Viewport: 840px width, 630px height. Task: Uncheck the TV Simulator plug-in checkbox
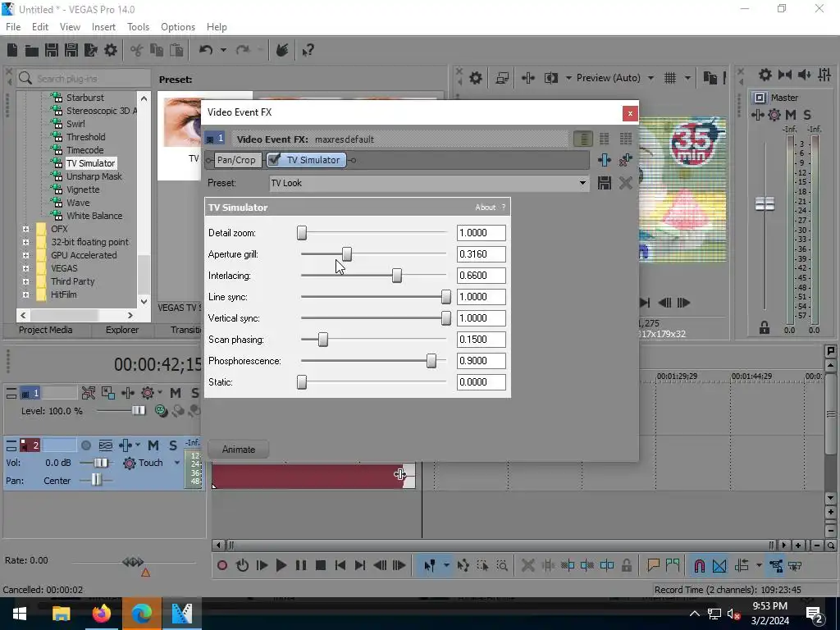[x=274, y=160]
